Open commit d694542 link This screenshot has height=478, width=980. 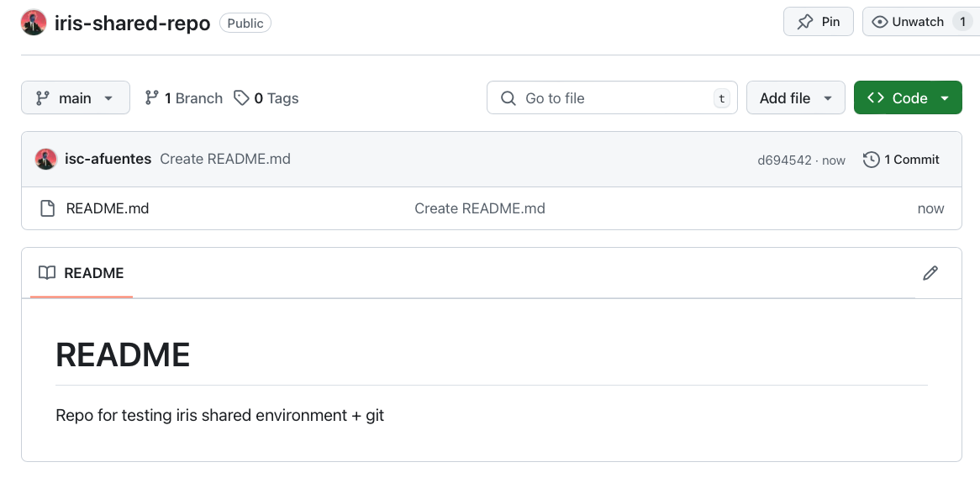coord(784,160)
